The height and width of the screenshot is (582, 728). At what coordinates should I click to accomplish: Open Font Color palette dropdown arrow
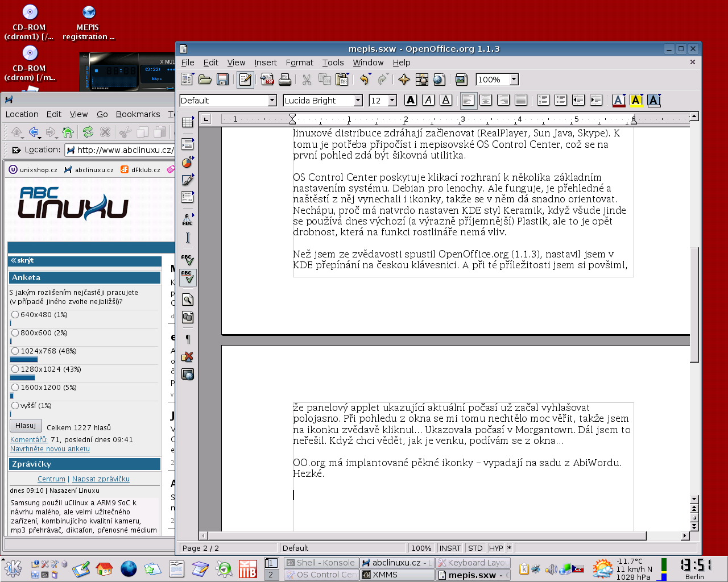click(624, 95)
